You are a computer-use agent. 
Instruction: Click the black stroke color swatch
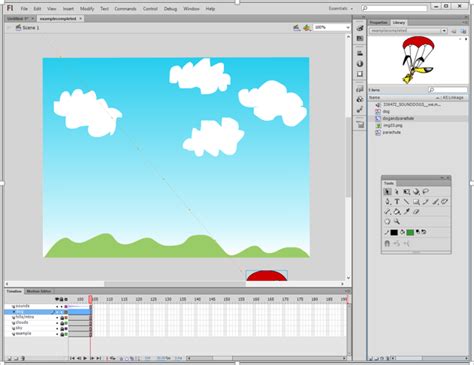pyautogui.click(x=394, y=232)
